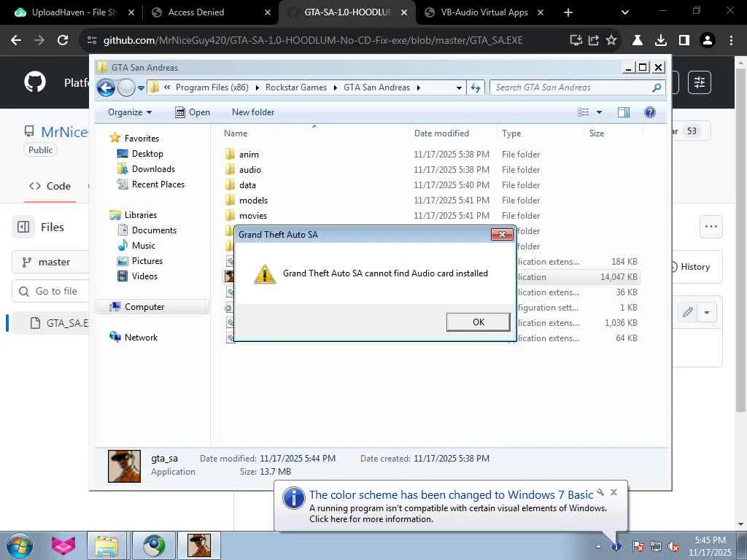This screenshot has height=560, width=747.
Task: Open the view options dropdown arrow
Action: pos(600,112)
